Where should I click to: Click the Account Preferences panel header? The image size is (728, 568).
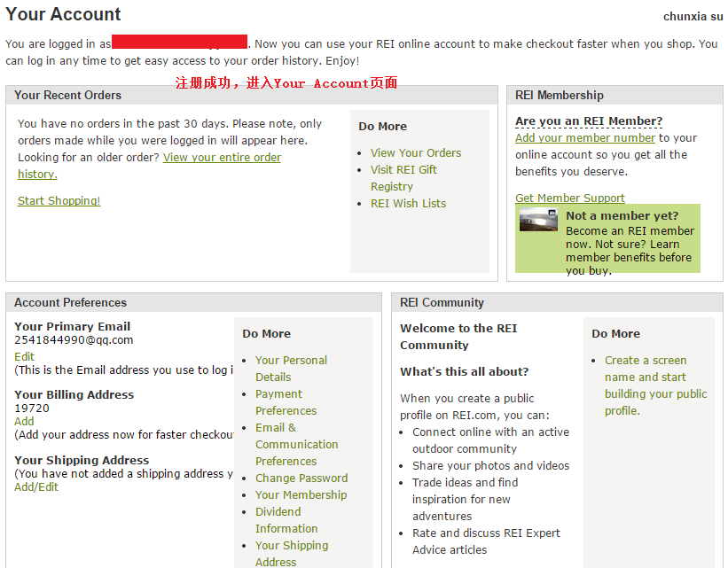point(193,302)
